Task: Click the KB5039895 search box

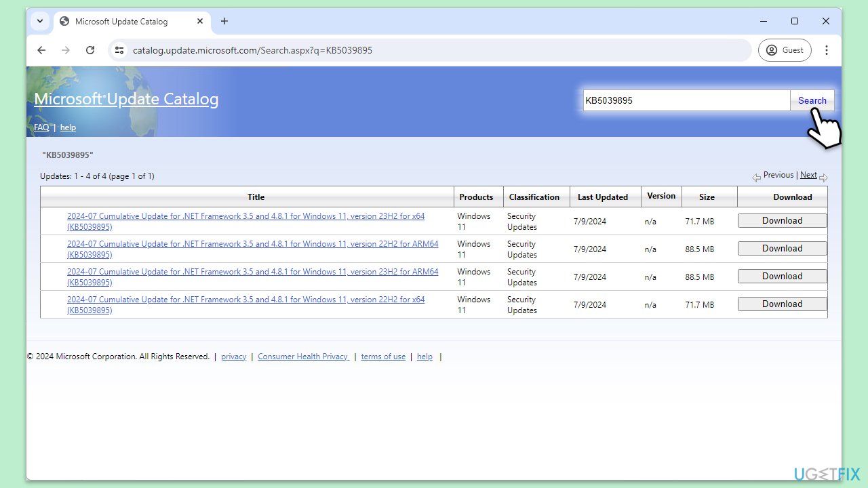Action: point(686,100)
